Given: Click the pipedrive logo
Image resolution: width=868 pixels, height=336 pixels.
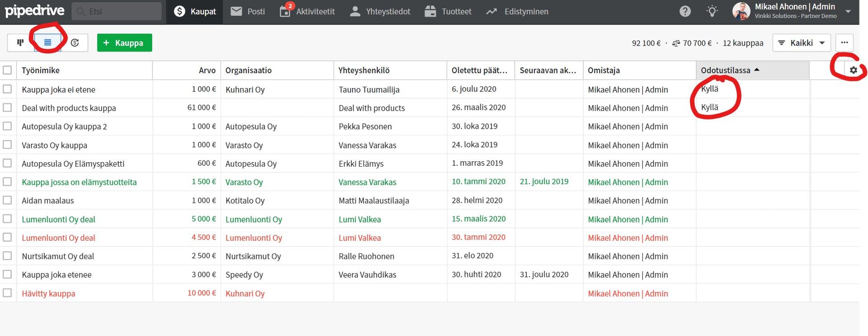Looking at the screenshot, I should (34, 11).
